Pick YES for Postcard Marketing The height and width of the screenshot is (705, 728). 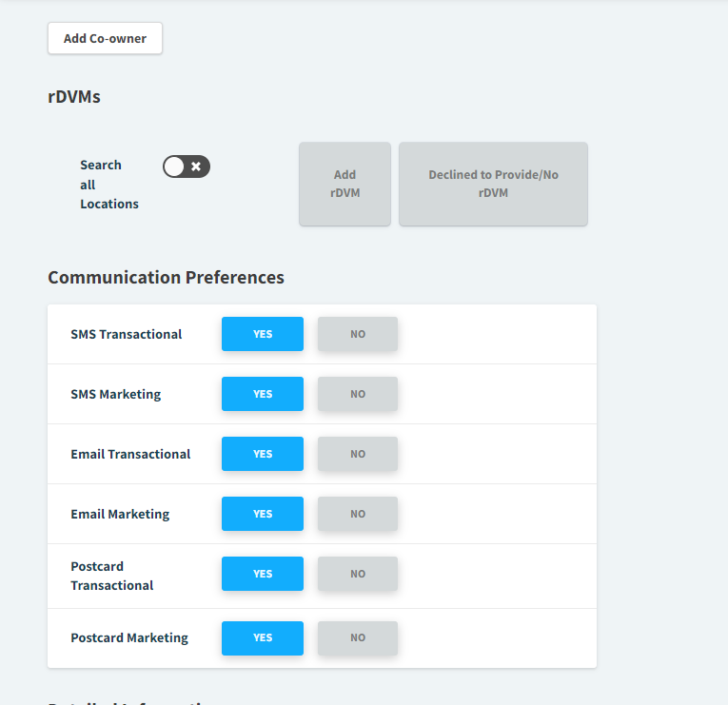click(x=263, y=637)
